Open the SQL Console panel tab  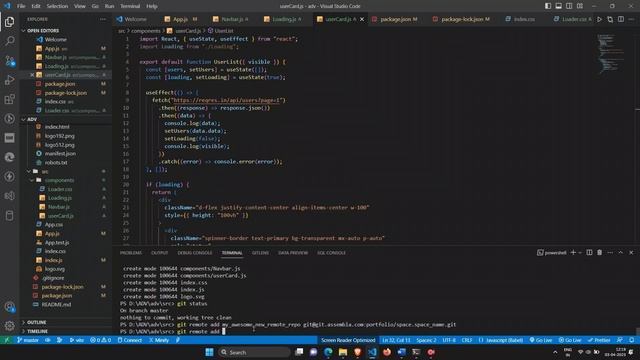(331, 253)
